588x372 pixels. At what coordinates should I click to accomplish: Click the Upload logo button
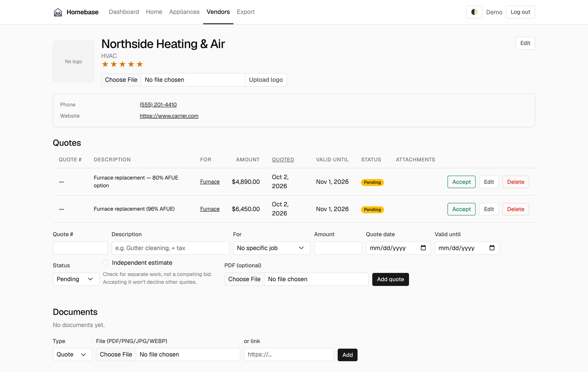266,80
